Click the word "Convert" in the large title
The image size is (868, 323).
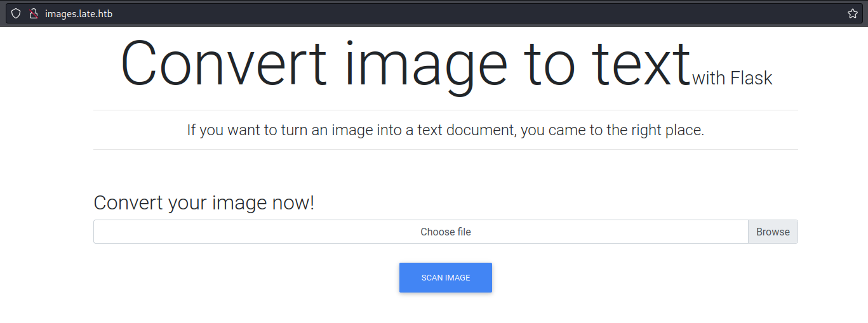pyautogui.click(x=223, y=63)
